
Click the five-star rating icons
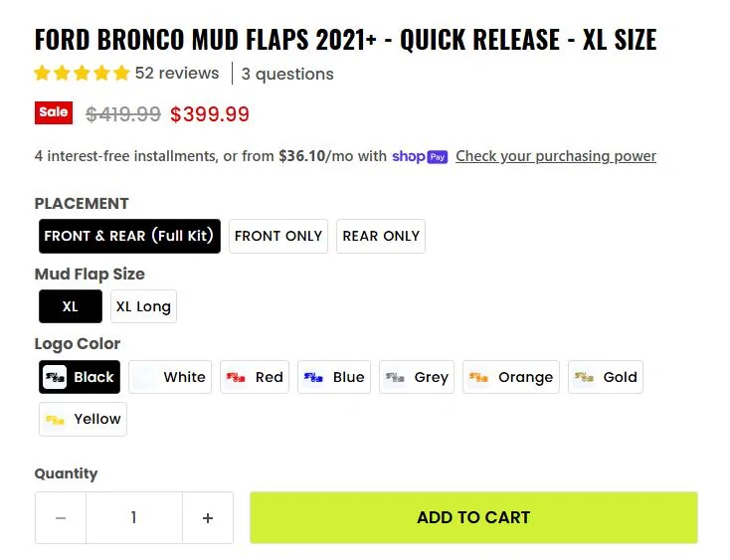82,74
